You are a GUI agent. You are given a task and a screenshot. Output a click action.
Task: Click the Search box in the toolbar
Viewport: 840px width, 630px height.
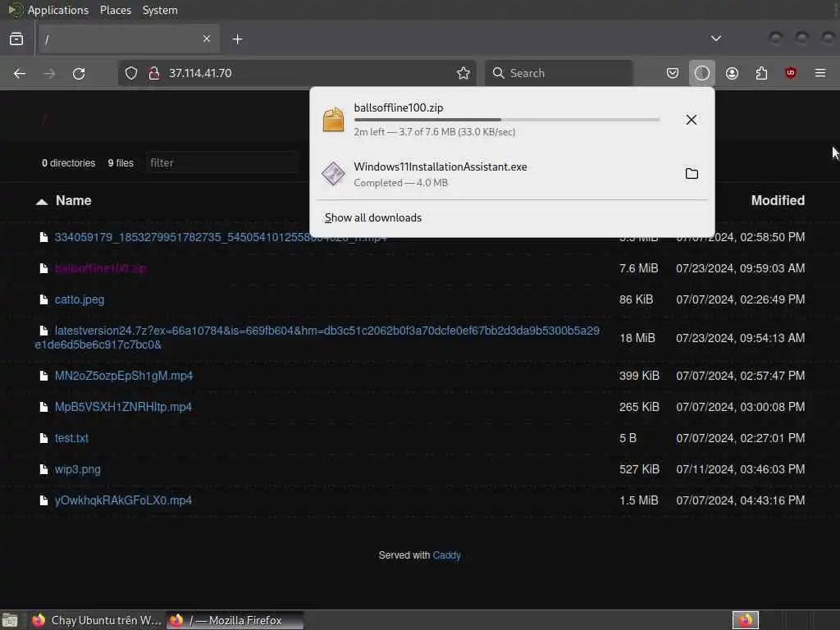click(558, 73)
